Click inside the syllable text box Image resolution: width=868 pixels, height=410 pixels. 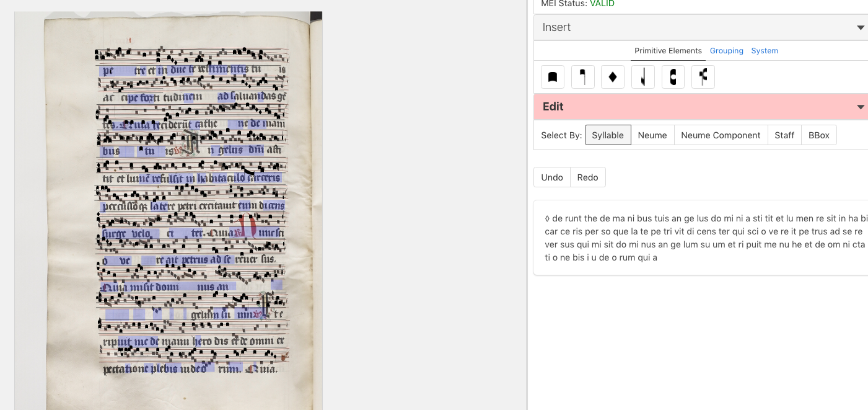click(701, 238)
